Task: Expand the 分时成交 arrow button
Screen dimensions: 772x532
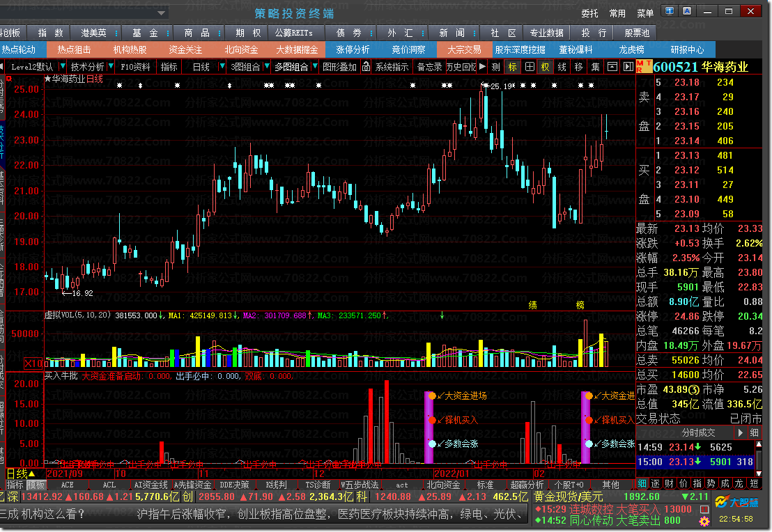Action: pyautogui.click(x=740, y=432)
